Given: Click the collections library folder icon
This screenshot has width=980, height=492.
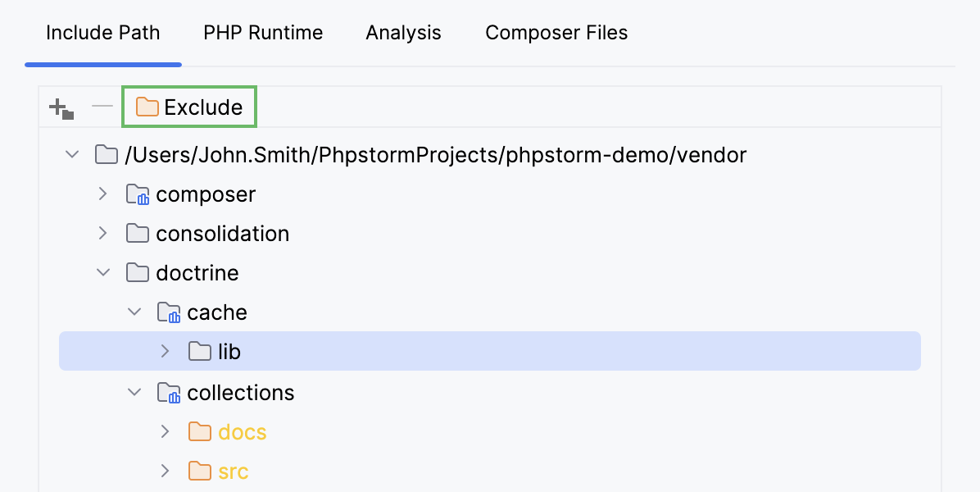Looking at the screenshot, I should pyautogui.click(x=168, y=393).
